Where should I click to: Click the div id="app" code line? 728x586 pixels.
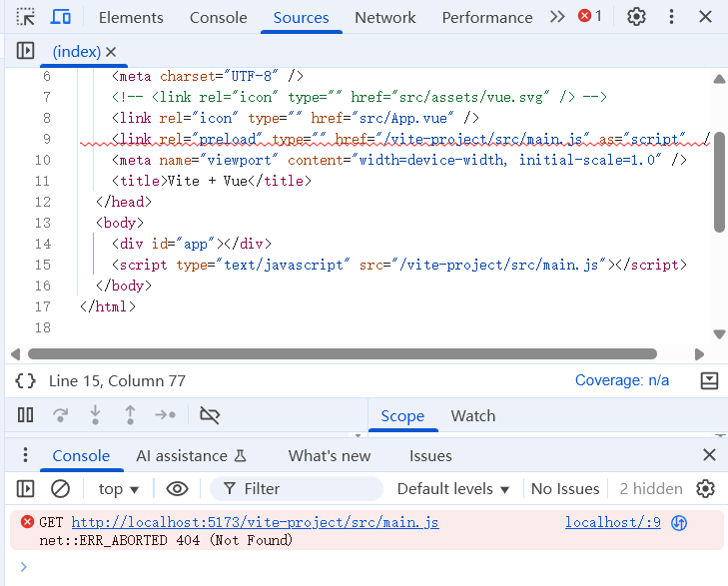pos(192,244)
